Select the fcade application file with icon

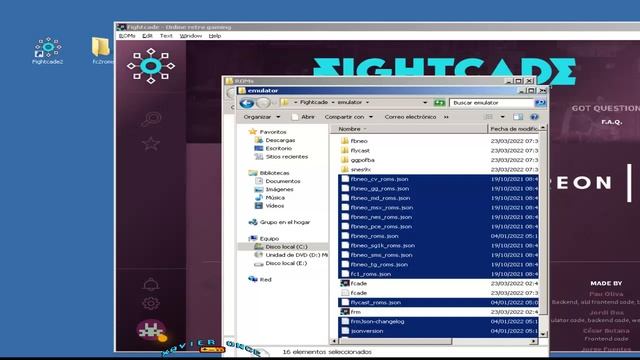coord(353,283)
